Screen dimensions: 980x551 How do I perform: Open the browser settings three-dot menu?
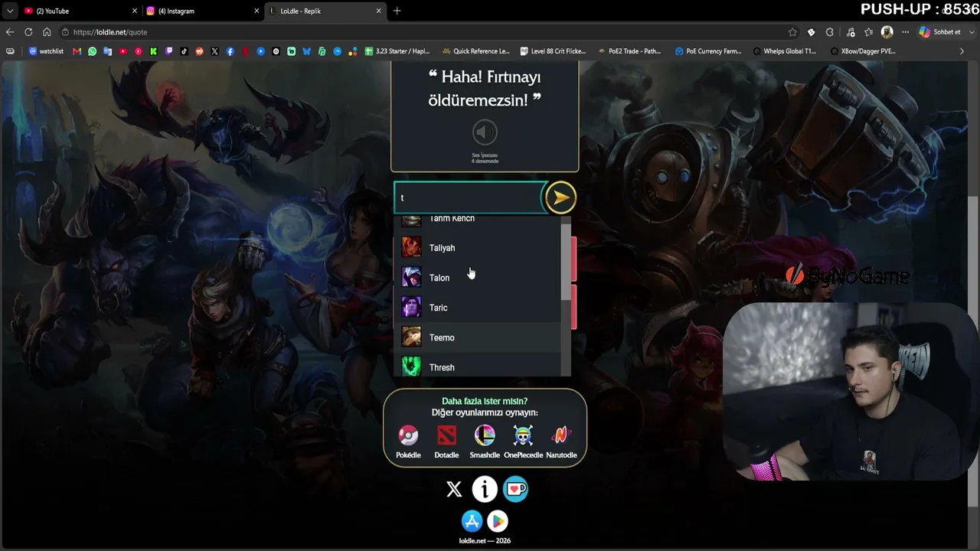click(x=905, y=32)
